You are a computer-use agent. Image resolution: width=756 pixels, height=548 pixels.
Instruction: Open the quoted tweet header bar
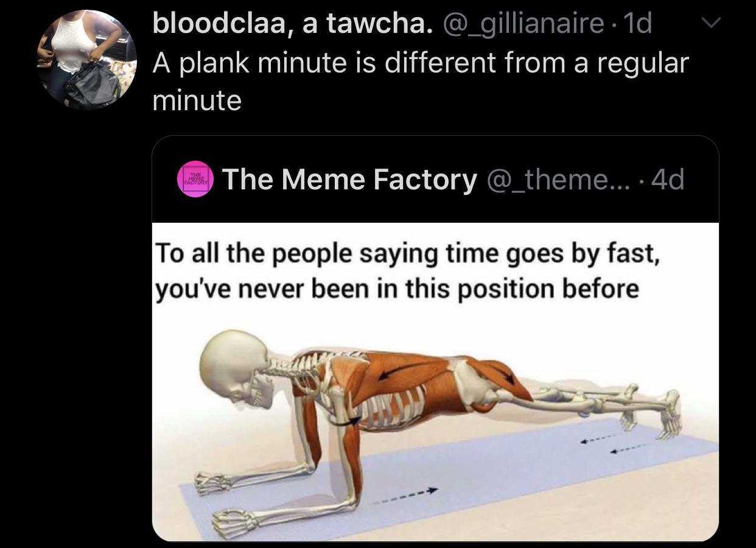point(435,180)
